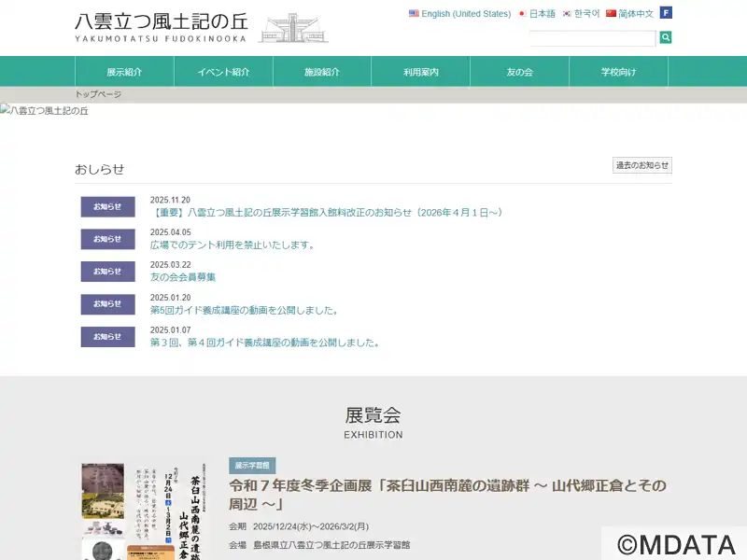Screen dimensions: 747x560
Task: Open the 施設紹介 menu item
Action: click(322, 72)
